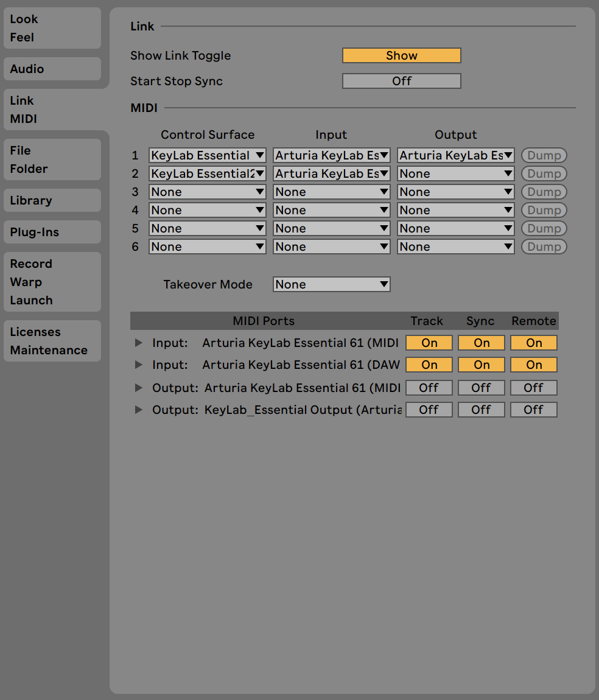599x700 pixels.
Task: Toggle Remote for Input KeyLab (MIDI) port
Action: pyautogui.click(x=534, y=343)
